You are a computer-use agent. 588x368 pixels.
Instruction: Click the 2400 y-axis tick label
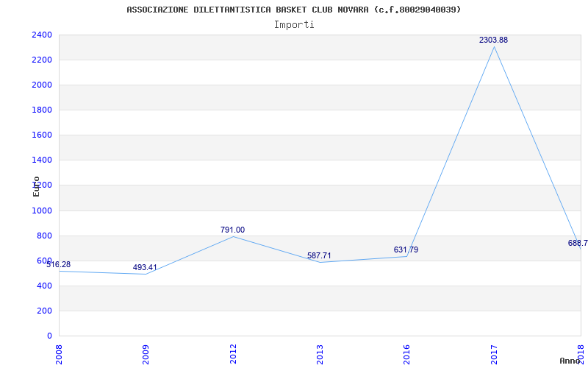tap(42, 35)
